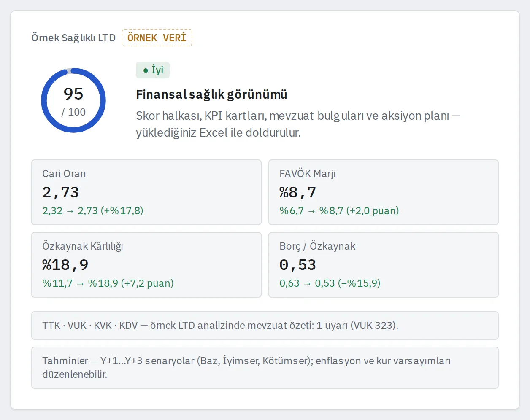
Task: Click the trend text %6,7 → %8,7 (+2,0 puan)
Action: pos(339,210)
